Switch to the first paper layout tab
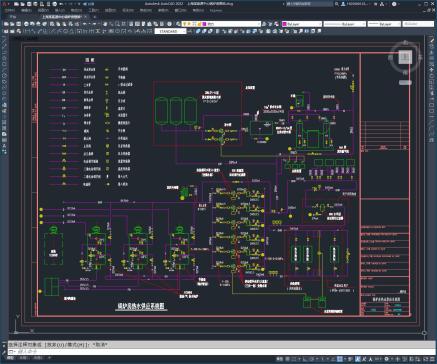Screen dimensions: 437x364 23,358
